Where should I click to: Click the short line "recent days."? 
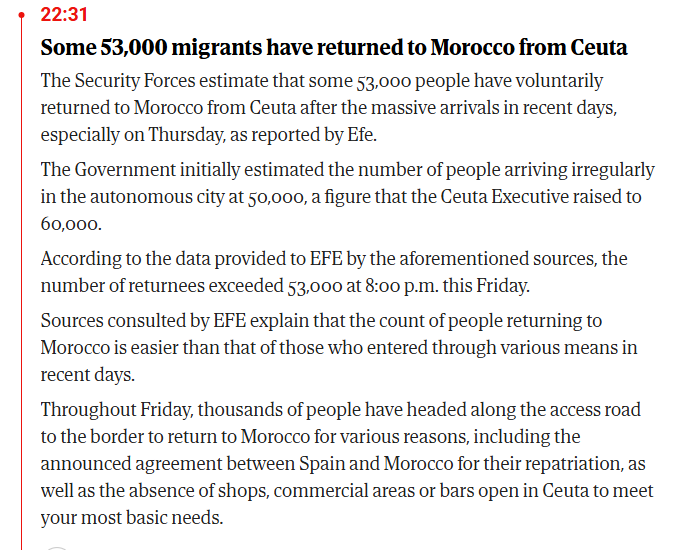pos(88,375)
